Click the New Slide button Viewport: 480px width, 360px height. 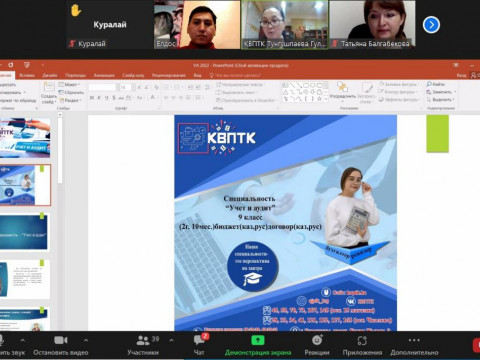pos(49,92)
